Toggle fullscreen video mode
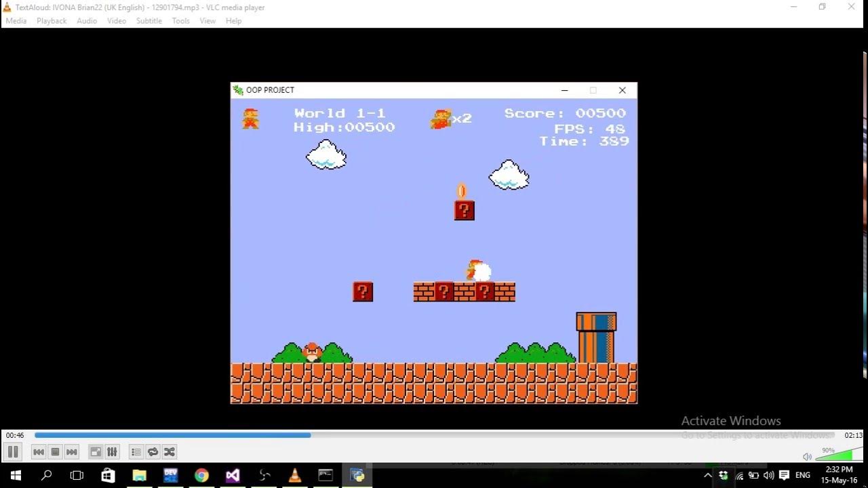This screenshot has height=488, width=868. tap(96, 452)
